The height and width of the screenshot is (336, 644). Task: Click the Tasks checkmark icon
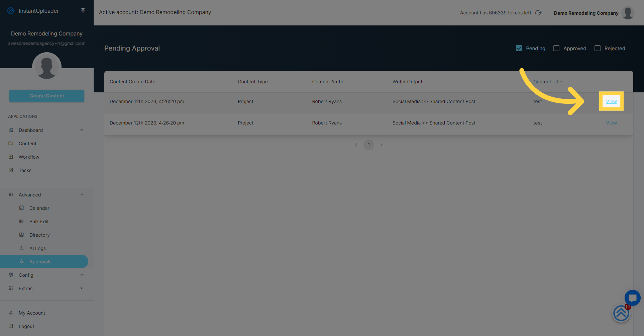pyautogui.click(x=11, y=170)
